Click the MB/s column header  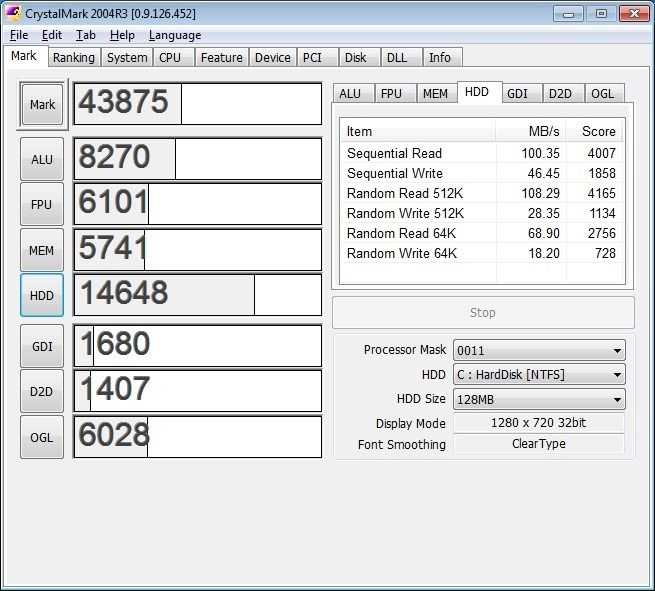tap(531, 131)
